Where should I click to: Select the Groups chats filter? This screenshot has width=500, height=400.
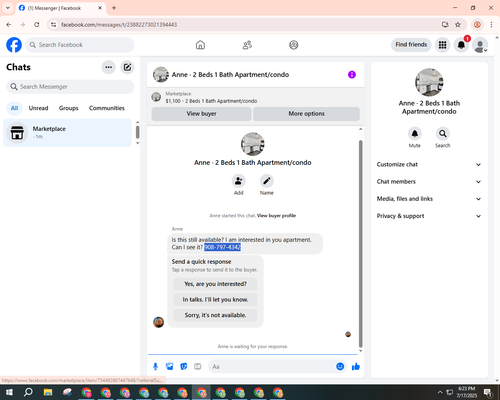point(68,108)
